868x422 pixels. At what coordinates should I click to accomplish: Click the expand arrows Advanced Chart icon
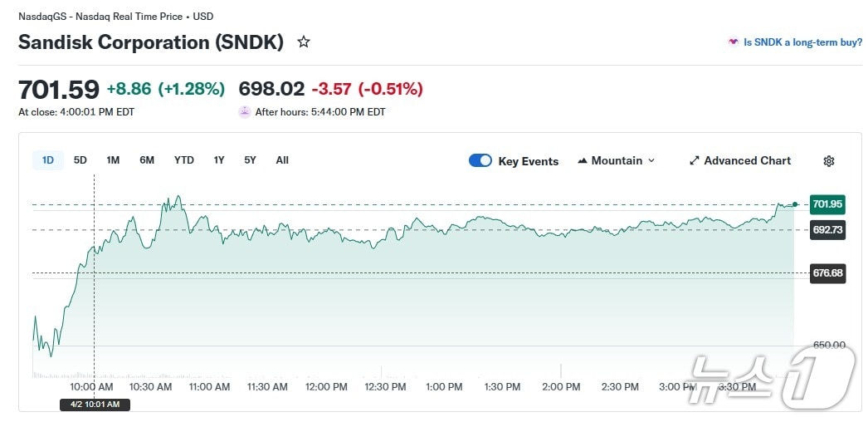coord(695,161)
